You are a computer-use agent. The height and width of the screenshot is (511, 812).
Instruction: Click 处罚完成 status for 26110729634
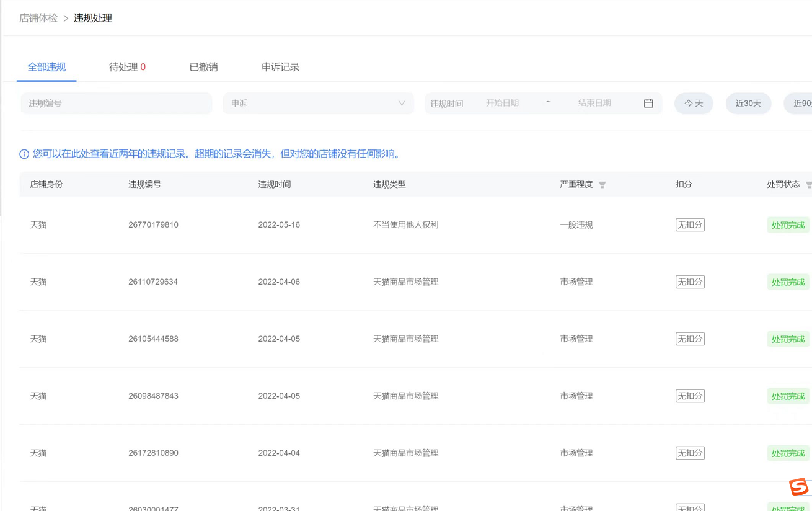[788, 282]
